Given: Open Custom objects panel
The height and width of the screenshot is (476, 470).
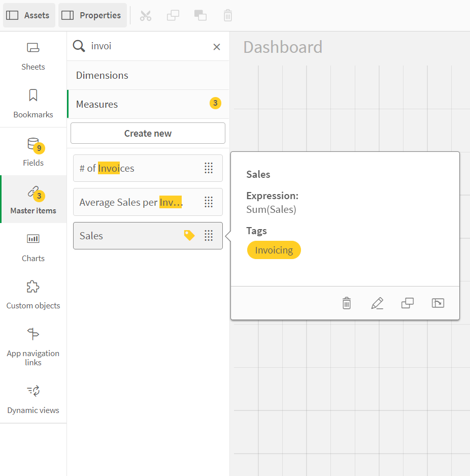Looking at the screenshot, I should (x=33, y=295).
